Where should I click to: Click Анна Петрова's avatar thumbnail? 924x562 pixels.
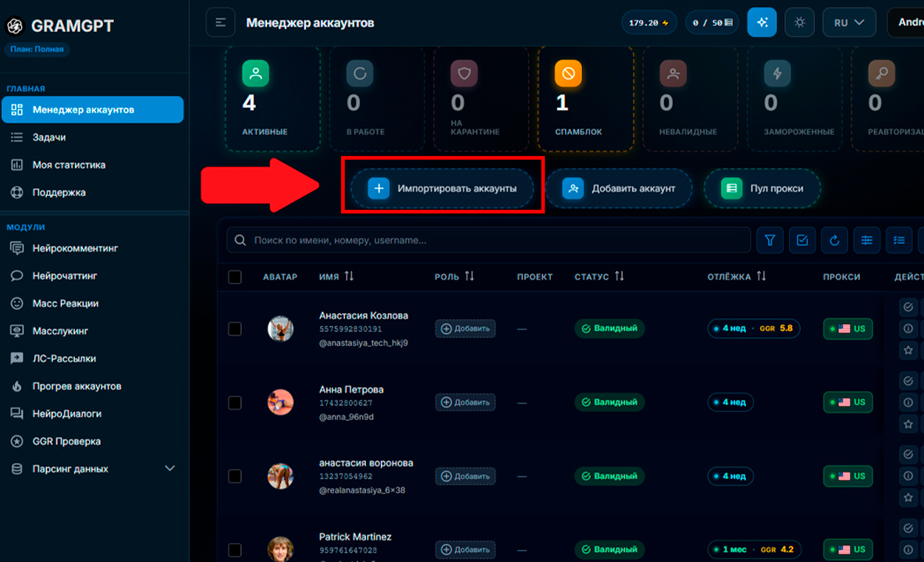pyautogui.click(x=280, y=402)
